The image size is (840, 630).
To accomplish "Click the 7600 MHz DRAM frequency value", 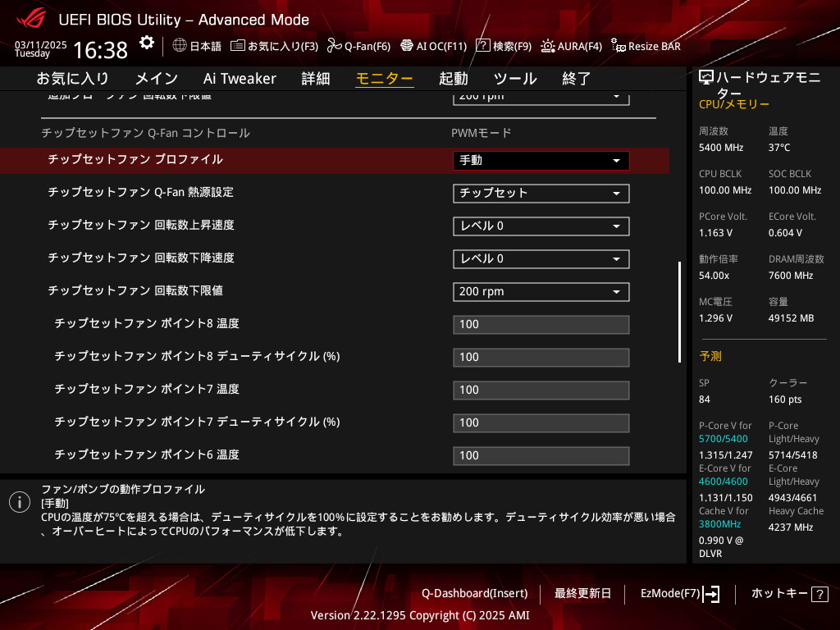I will click(x=791, y=276).
